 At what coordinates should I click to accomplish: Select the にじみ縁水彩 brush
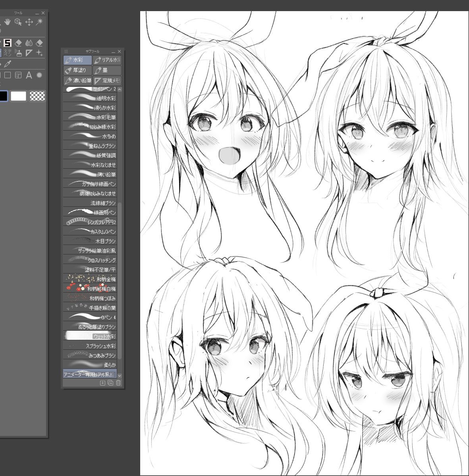coord(90,127)
